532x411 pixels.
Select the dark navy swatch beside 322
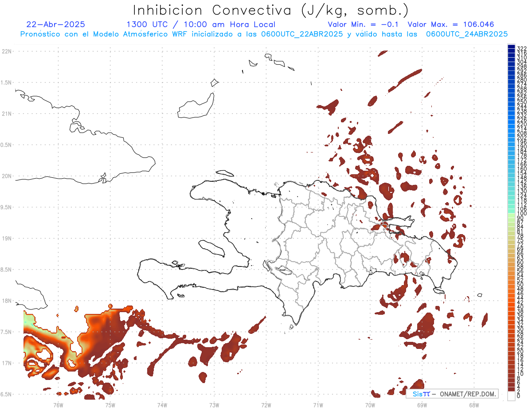click(x=511, y=47)
